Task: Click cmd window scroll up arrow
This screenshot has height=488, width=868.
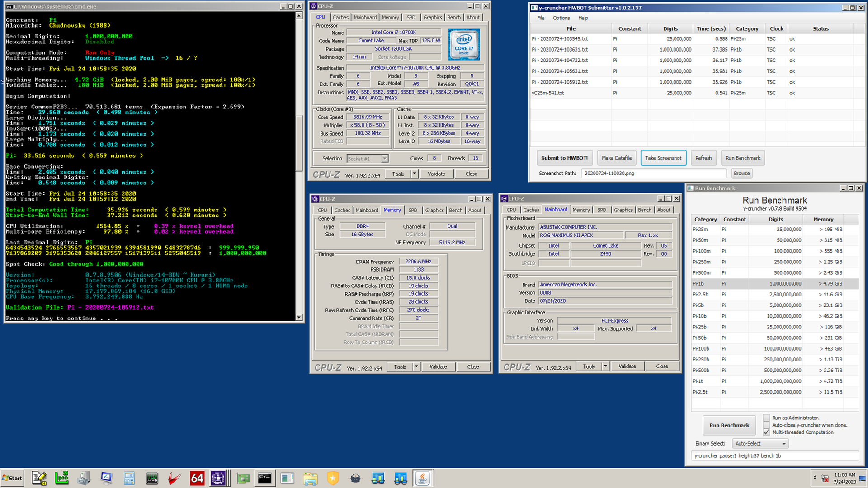Action: [x=299, y=15]
